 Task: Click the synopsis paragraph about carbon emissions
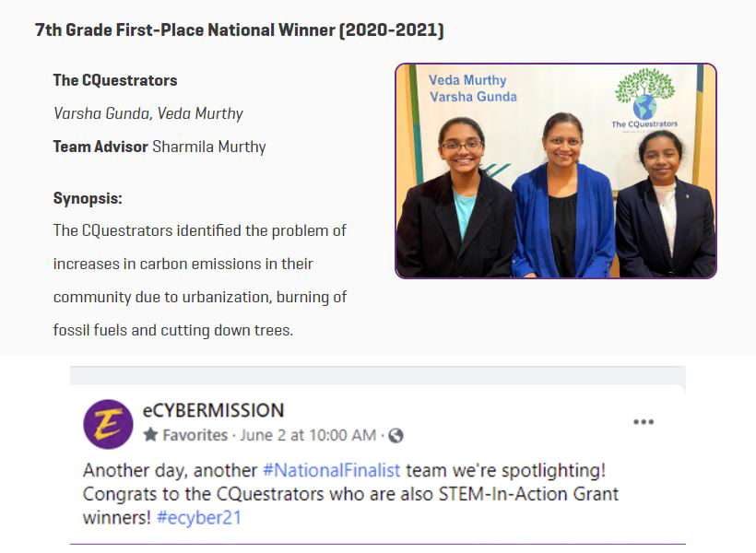click(x=200, y=280)
